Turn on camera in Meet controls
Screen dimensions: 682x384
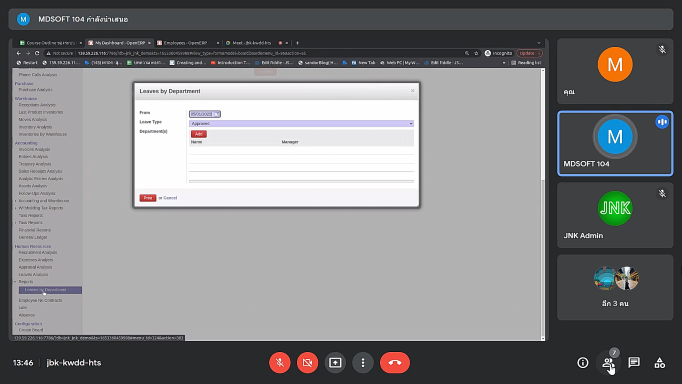308,362
